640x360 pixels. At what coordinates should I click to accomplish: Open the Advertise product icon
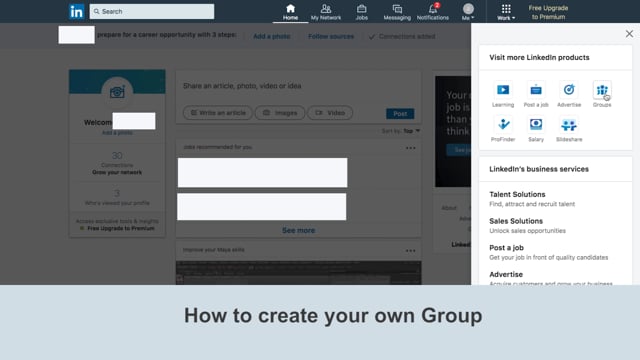[569, 94]
